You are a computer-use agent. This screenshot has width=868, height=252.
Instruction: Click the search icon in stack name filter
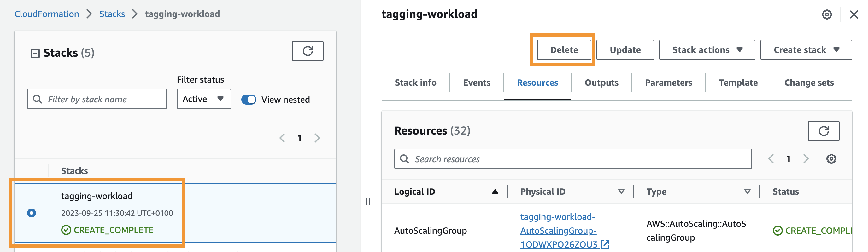click(x=38, y=99)
